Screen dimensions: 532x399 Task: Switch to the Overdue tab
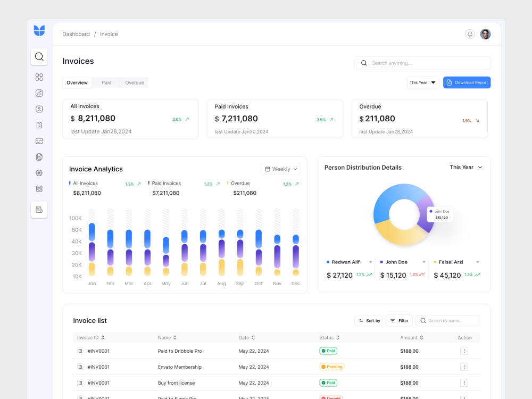[135, 82]
